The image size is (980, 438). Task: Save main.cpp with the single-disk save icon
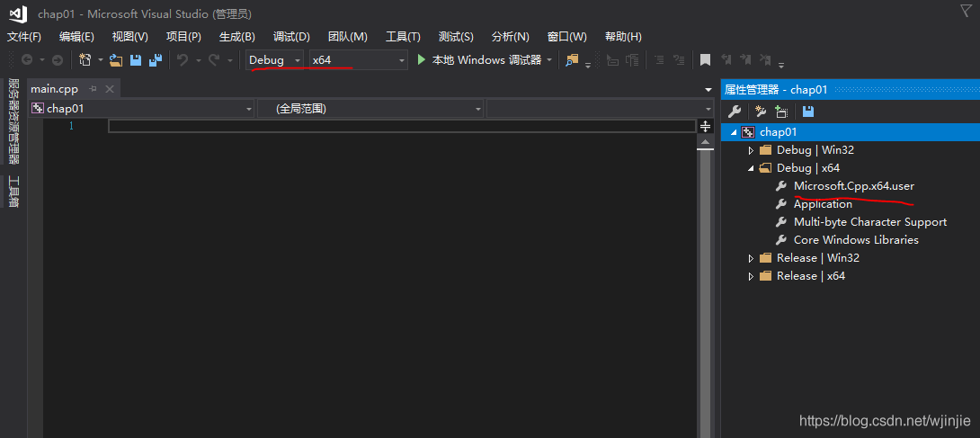pos(136,60)
